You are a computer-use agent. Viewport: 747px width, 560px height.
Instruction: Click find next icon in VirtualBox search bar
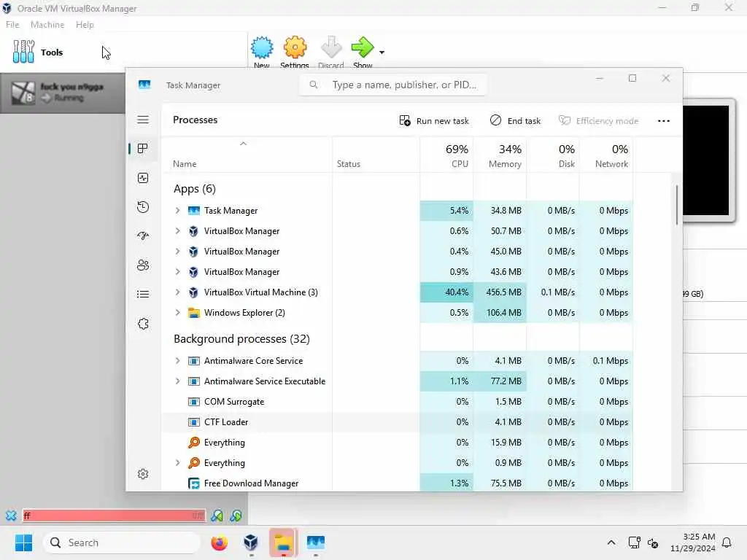[x=236, y=516]
